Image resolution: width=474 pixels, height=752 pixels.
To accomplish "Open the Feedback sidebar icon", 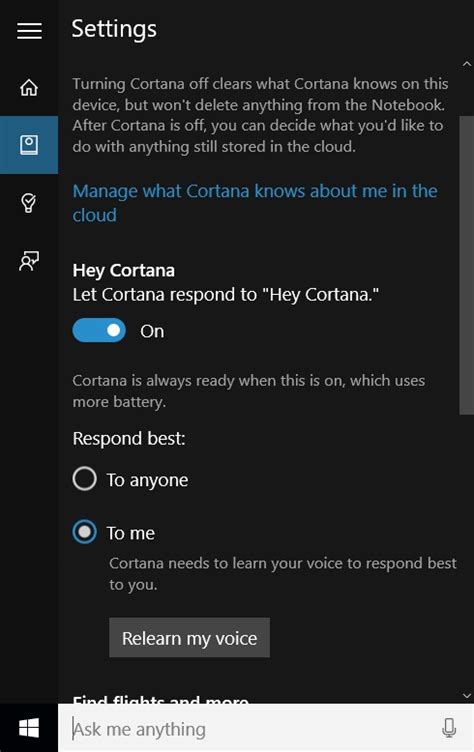I will (x=29, y=260).
